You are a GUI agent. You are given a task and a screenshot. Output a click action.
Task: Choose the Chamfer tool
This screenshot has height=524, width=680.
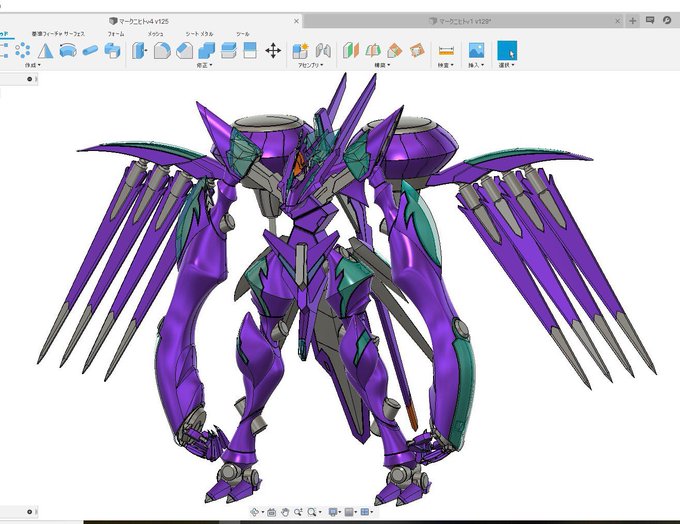[184, 51]
